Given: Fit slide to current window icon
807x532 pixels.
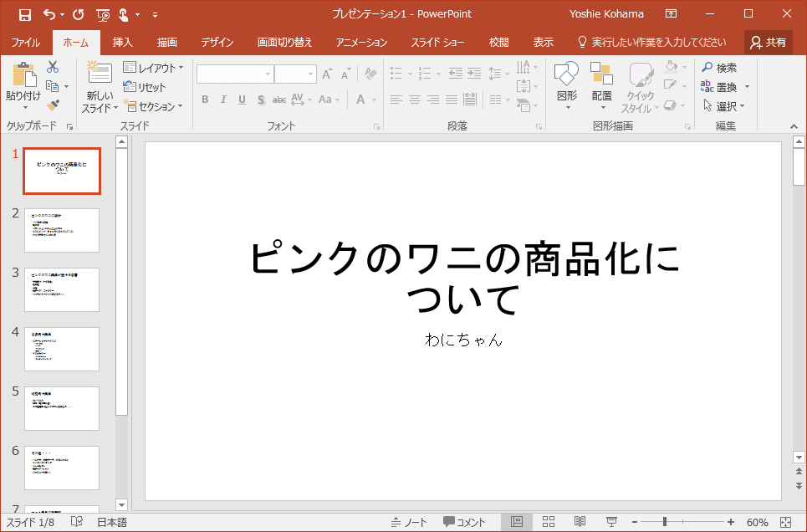Looking at the screenshot, I should pyautogui.click(x=785, y=522).
